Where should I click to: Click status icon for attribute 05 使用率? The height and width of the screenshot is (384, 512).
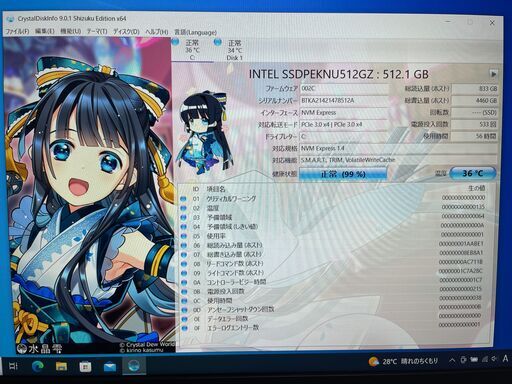[183, 236]
